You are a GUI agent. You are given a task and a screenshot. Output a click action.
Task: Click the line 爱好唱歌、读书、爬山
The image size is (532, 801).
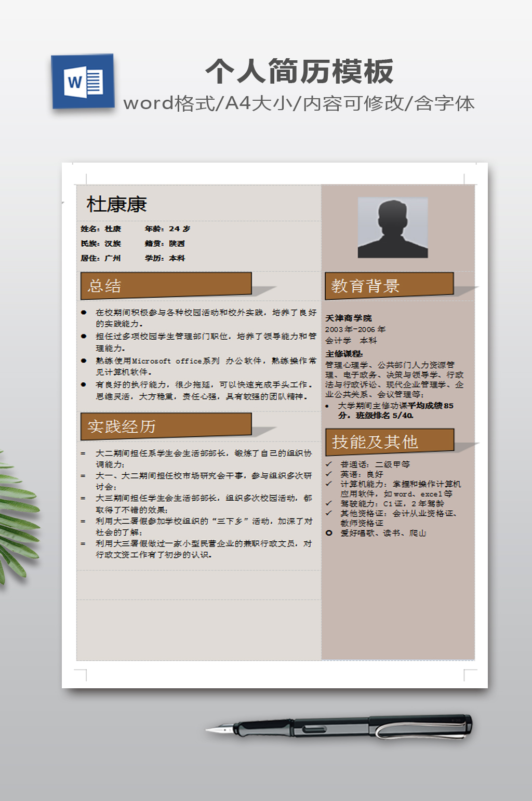[x=383, y=533]
